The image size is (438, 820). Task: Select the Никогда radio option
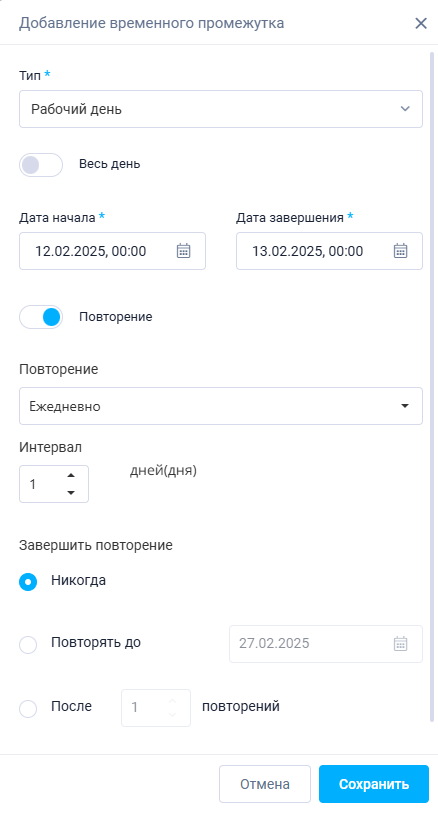pyautogui.click(x=28, y=582)
